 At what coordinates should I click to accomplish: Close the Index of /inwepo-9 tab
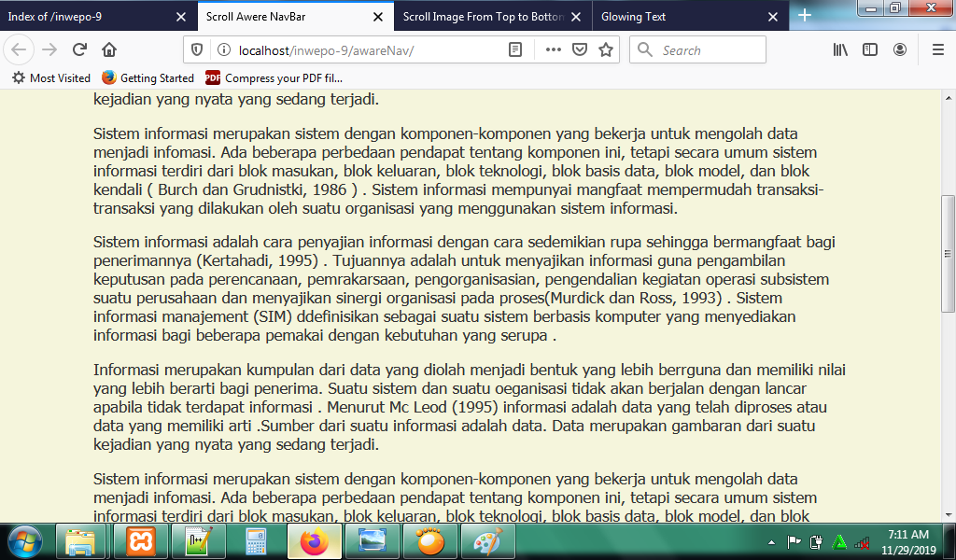180,17
